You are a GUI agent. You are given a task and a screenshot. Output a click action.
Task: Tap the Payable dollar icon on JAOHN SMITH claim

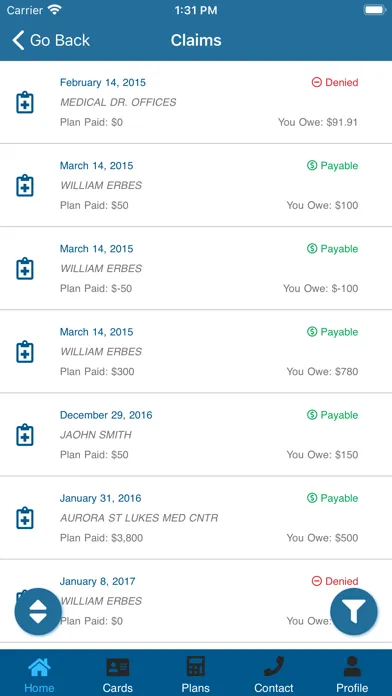tap(312, 415)
